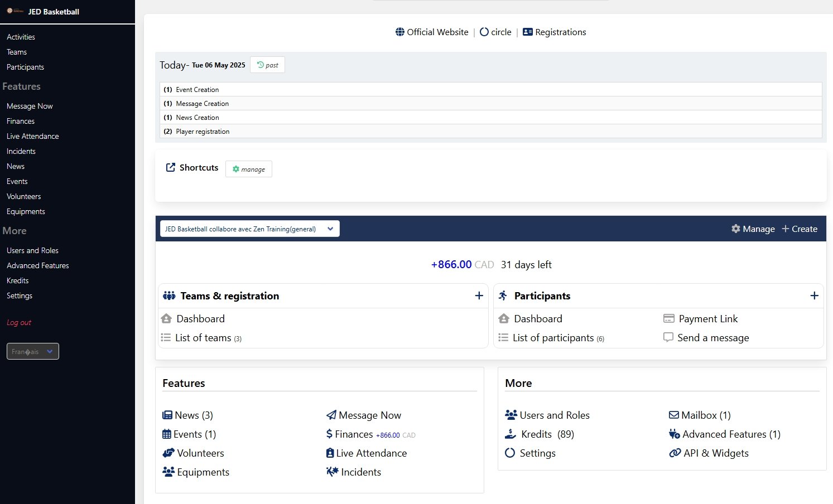Click the past button next to today's date

click(267, 65)
